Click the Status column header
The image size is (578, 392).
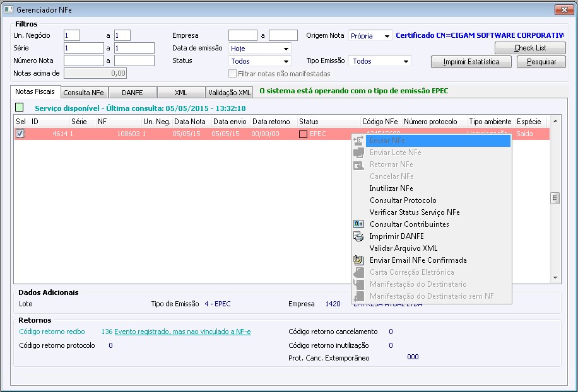click(329, 122)
